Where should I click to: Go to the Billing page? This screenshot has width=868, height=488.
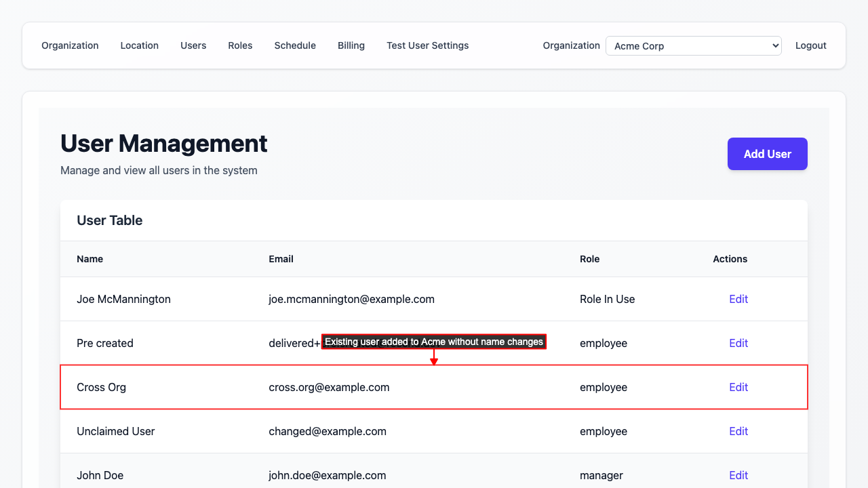351,45
